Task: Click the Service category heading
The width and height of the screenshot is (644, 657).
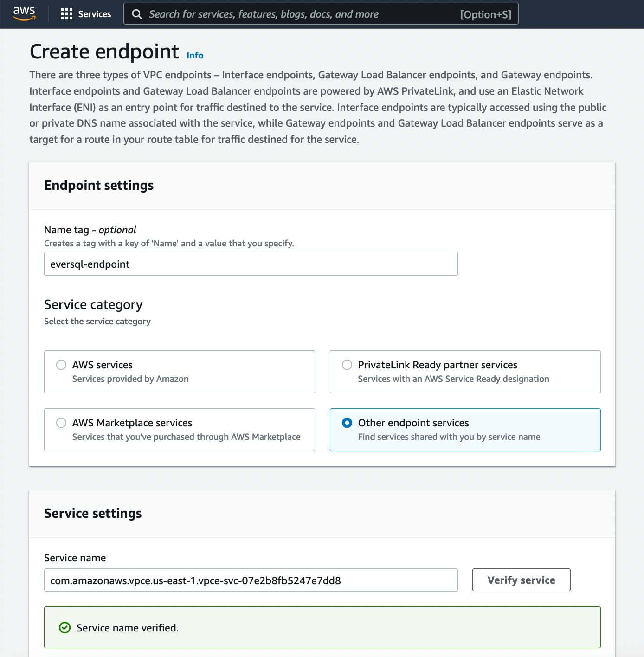Action: pos(93,304)
